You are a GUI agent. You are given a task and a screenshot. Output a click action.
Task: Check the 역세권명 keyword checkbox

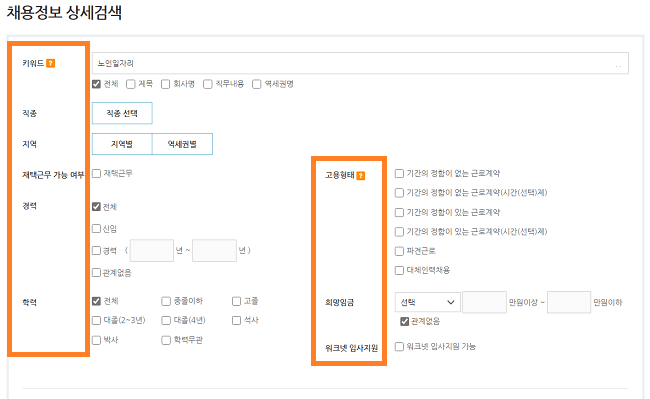257,84
